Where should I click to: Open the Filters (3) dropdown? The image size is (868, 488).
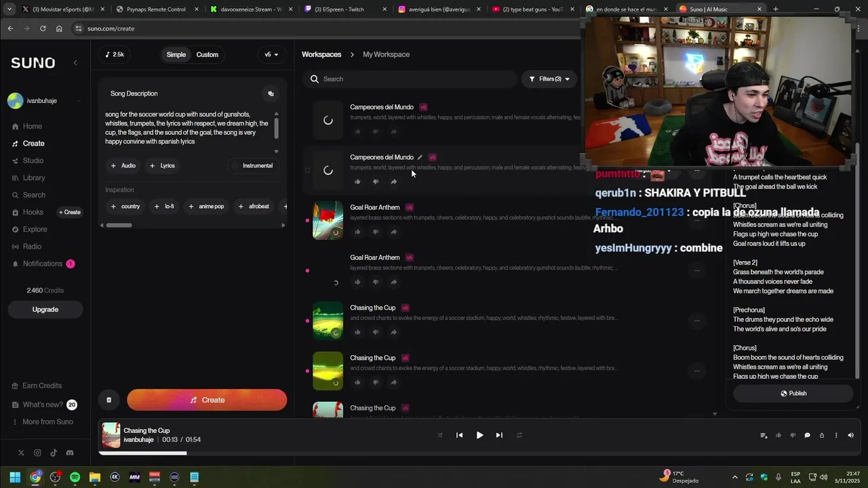[x=550, y=79]
